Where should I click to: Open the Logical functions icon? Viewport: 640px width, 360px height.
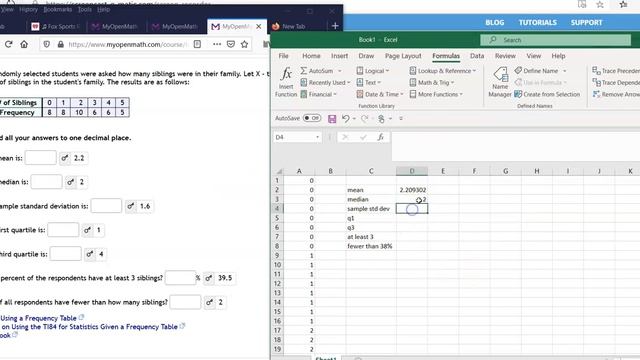tap(360, 71)
